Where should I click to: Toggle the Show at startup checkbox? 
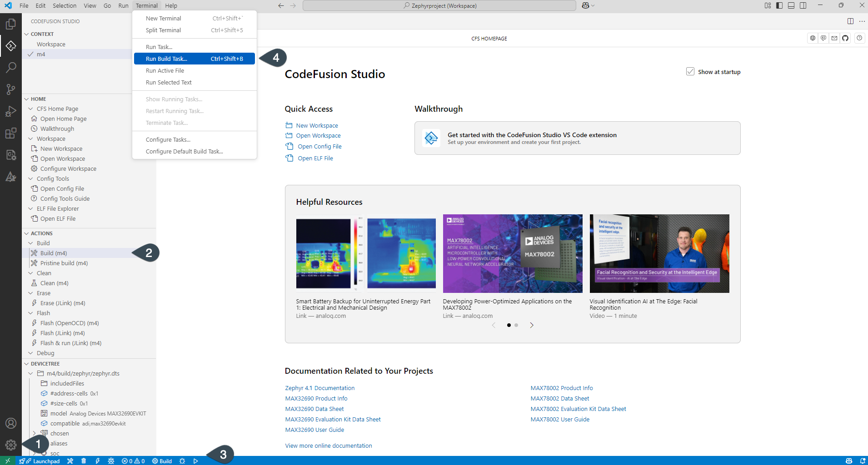coord(690,72)
